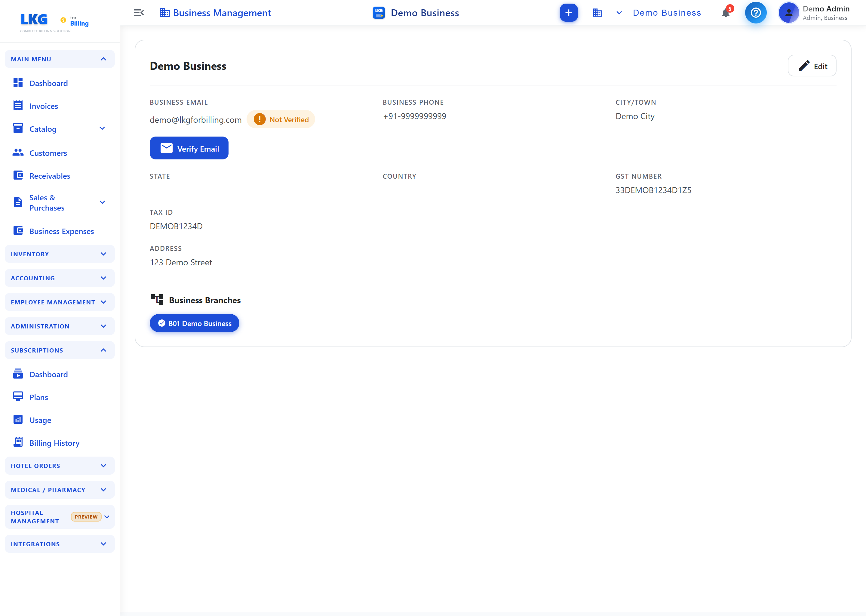Open the help question-mark button
Viewport: 866px width, 616px height.
click(x=756, y=13)
